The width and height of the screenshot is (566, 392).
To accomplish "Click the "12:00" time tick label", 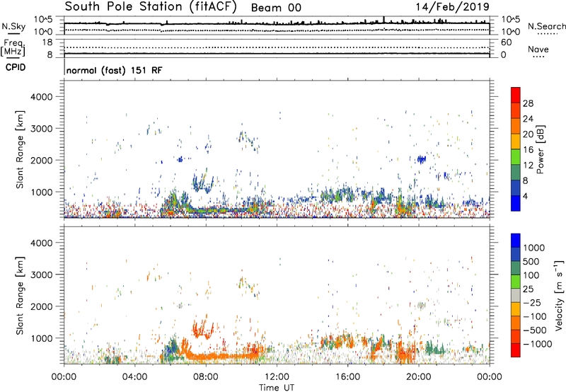I will (277, 377).
